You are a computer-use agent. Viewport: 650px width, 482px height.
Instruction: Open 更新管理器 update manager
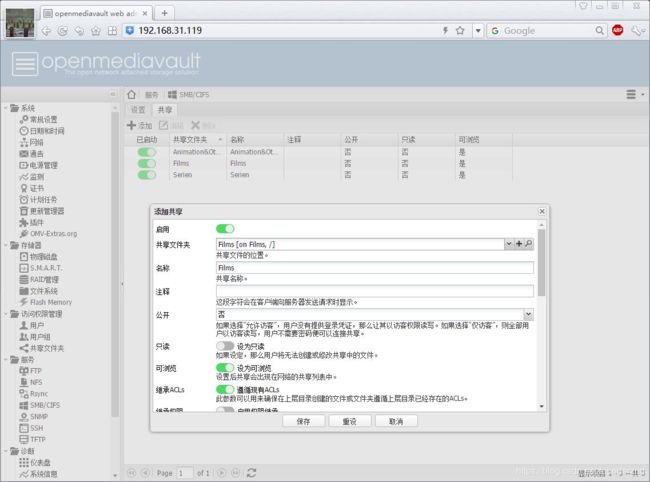(42, 211)
